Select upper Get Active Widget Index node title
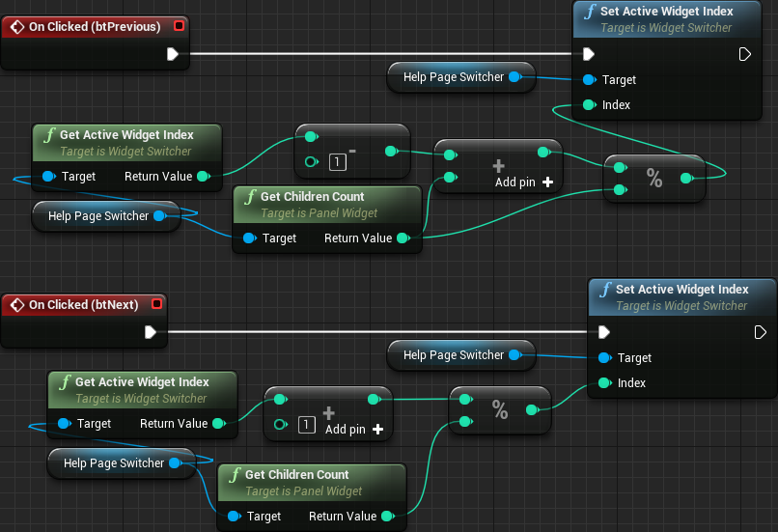The height and width of the screenshot is (532, 778). click(126, 134)
